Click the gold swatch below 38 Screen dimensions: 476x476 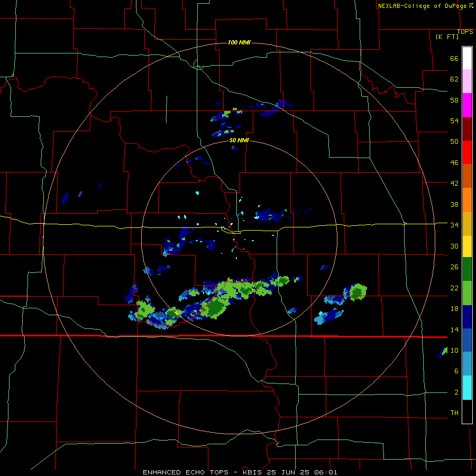point(467,224)
